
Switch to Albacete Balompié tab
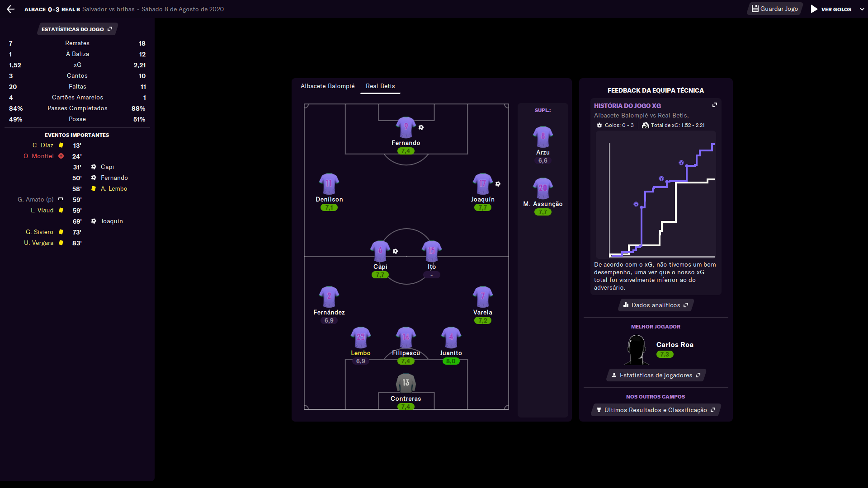327,86
